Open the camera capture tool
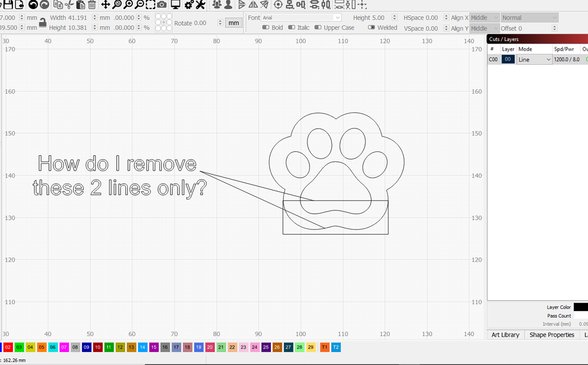The image size is (588, 365). click(x=161, y=5)
